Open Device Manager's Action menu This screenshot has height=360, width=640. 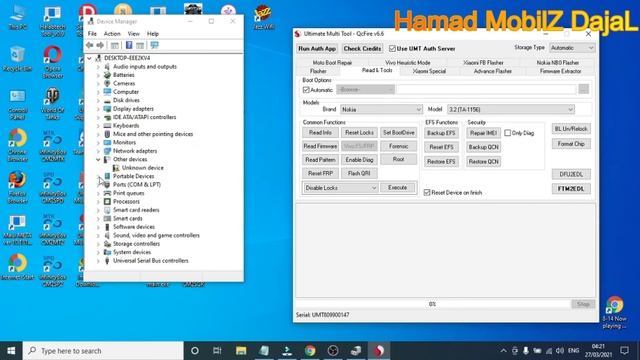pyautogui.click(x=112, y=34)
